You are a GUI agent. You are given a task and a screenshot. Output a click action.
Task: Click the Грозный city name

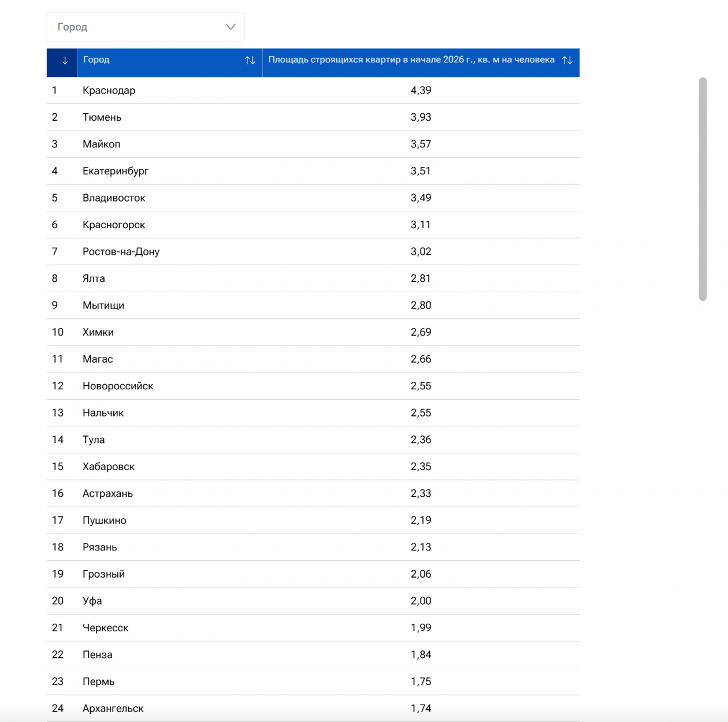point(103,574)
